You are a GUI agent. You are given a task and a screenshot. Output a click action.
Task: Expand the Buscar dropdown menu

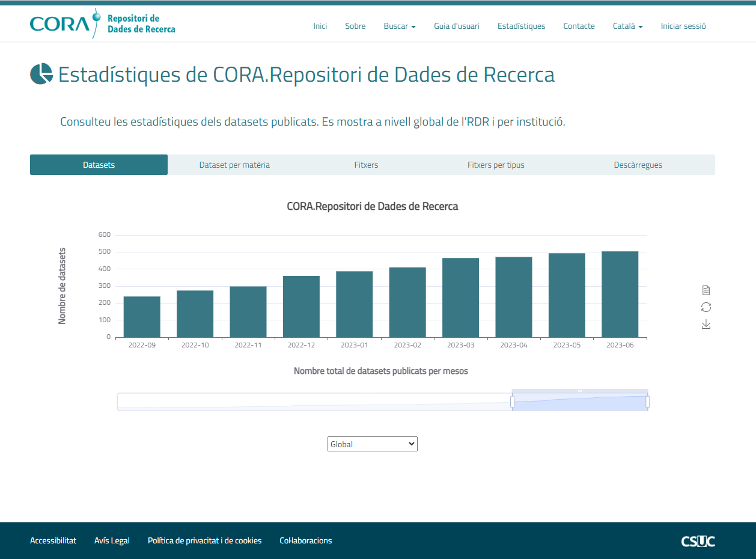tap(400, 26)
